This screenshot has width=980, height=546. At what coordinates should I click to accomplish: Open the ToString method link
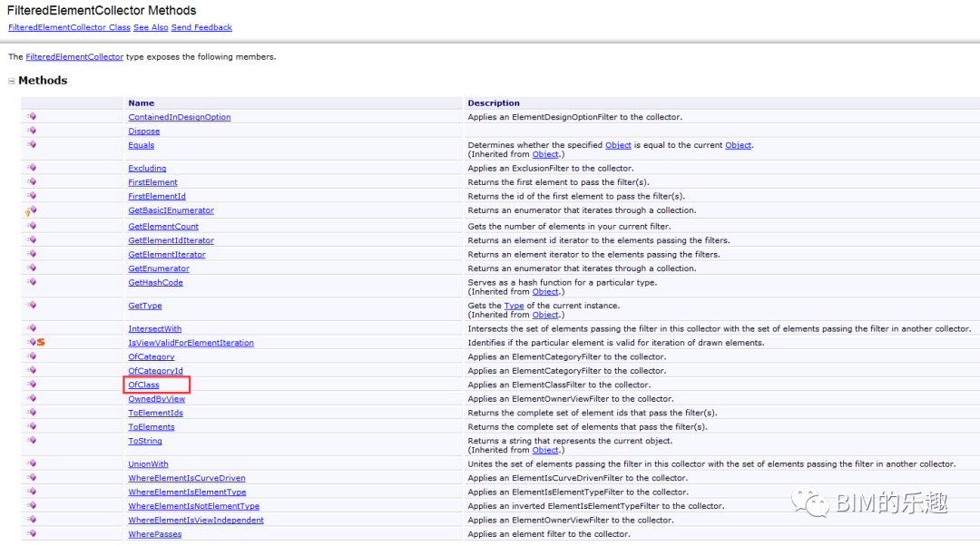click(x=145, y=441)
